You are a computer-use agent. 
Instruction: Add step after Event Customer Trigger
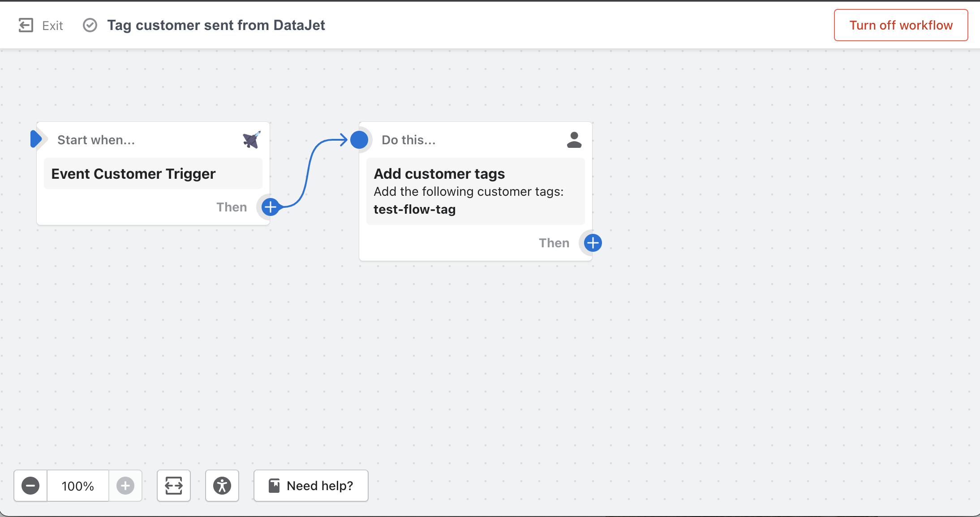tap(271, 207)
